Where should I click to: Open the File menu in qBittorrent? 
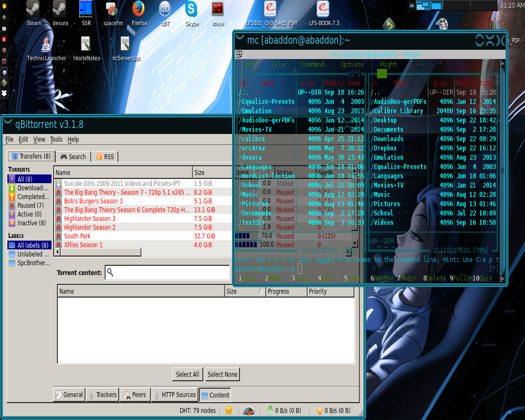click(x=9, y=139)
